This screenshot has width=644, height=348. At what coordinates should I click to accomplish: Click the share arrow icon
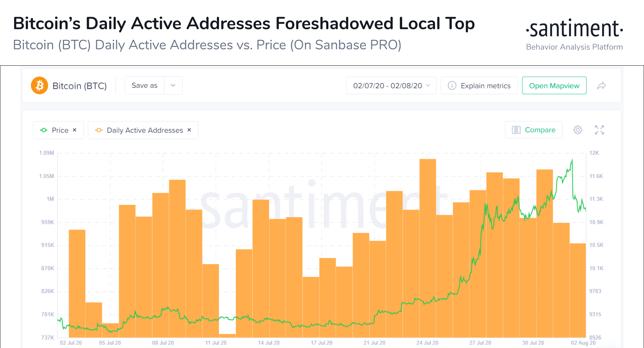point(602,86)
